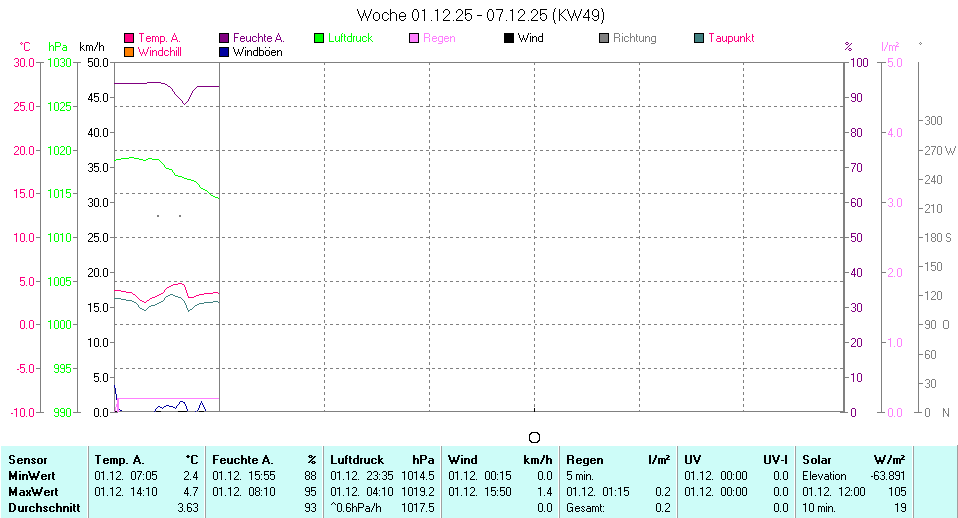The image size is (958, 518).
Task: Click the Luftdruck hPa header in the table
Action: point(382,459)
